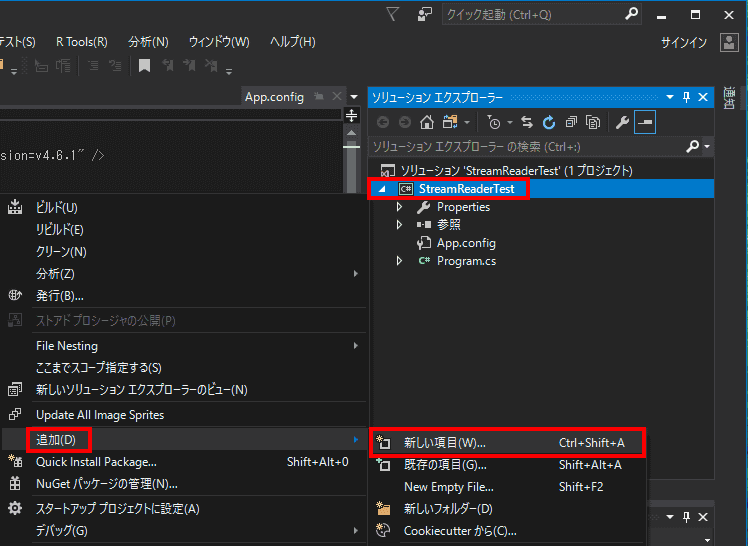748x546 pixels.
Task: Select App.config file in Solution Explorer
Action: 466,243
